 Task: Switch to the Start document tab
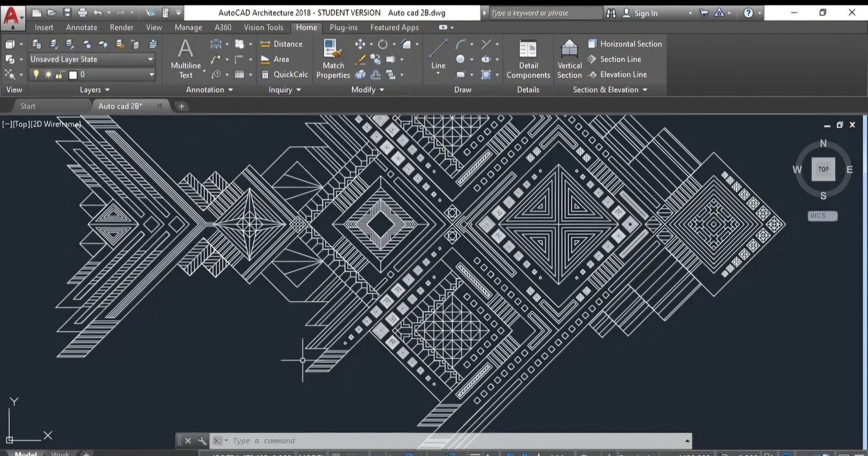(28, 106)
